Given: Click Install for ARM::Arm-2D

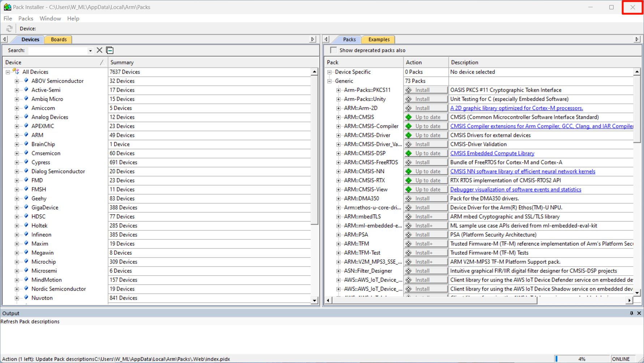Looking at the screenshot, I should click(426, 108).
